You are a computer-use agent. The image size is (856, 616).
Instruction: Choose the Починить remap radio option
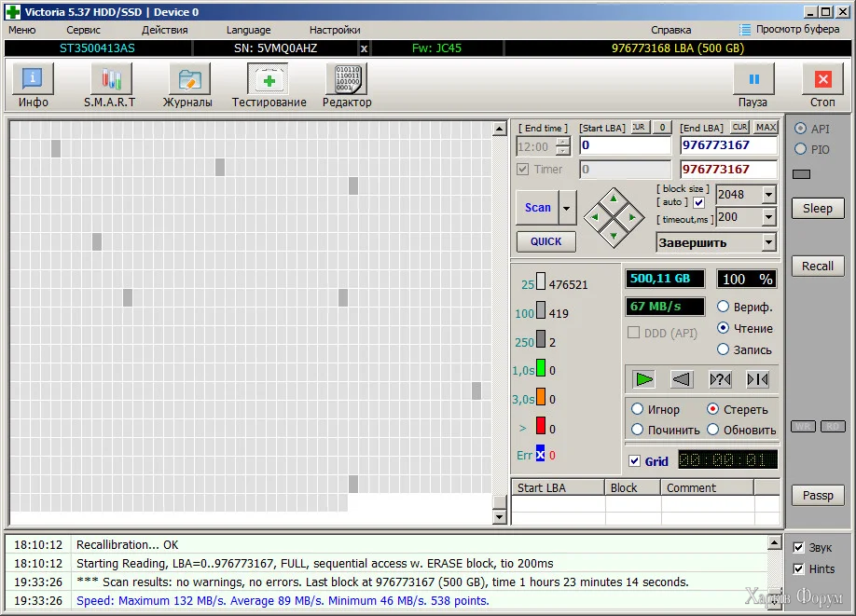tap(638, 430)
